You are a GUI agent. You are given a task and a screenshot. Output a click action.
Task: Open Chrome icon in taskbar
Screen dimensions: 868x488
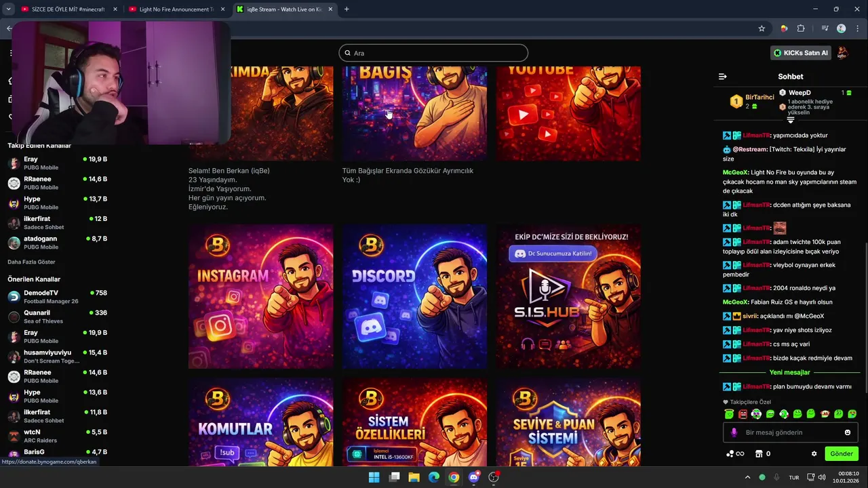[454, 477]
